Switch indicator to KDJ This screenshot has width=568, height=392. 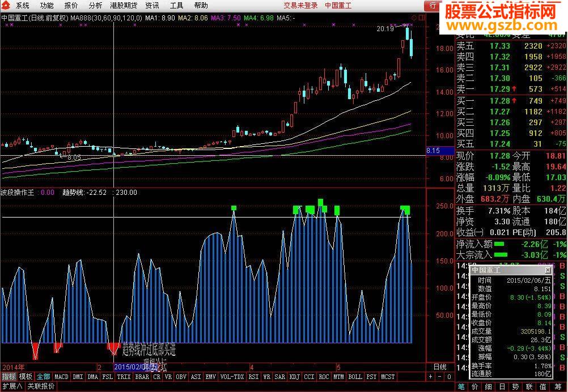pyautogui.click(x=295, y=377)
